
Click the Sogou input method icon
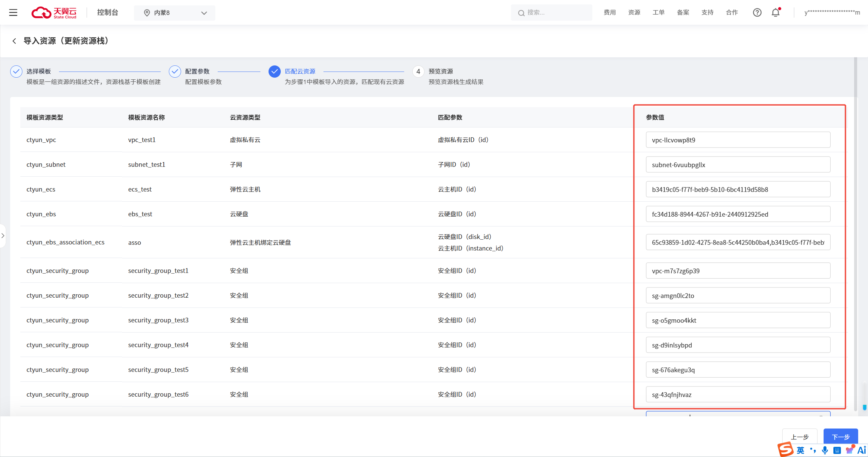(x=785, y=450)
